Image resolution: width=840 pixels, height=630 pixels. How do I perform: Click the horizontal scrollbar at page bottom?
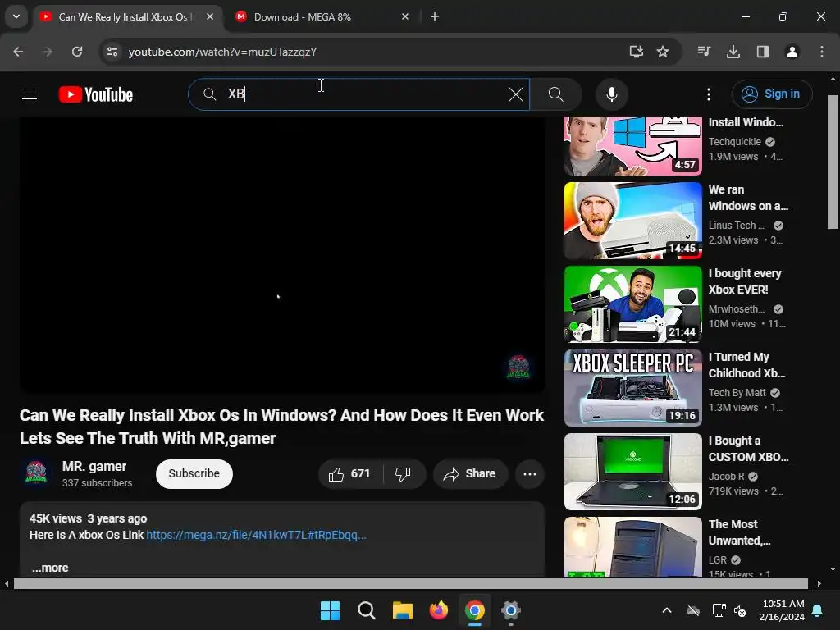411,583
